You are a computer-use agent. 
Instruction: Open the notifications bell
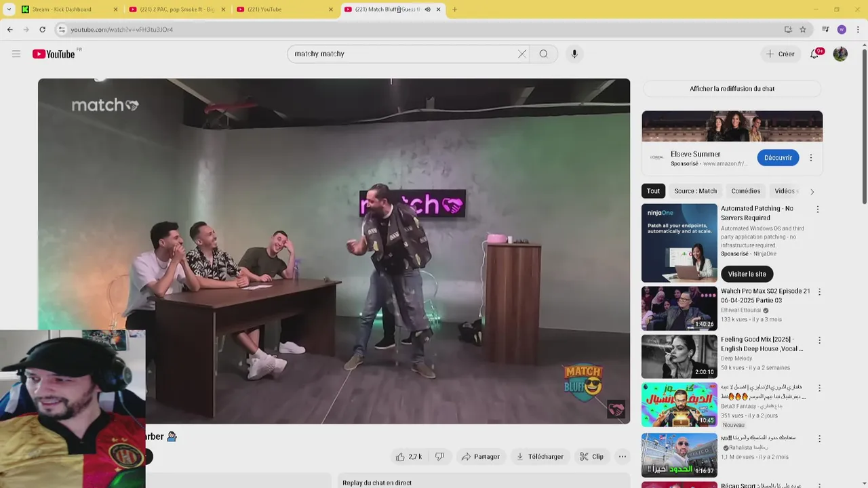(x=815, y=54)
